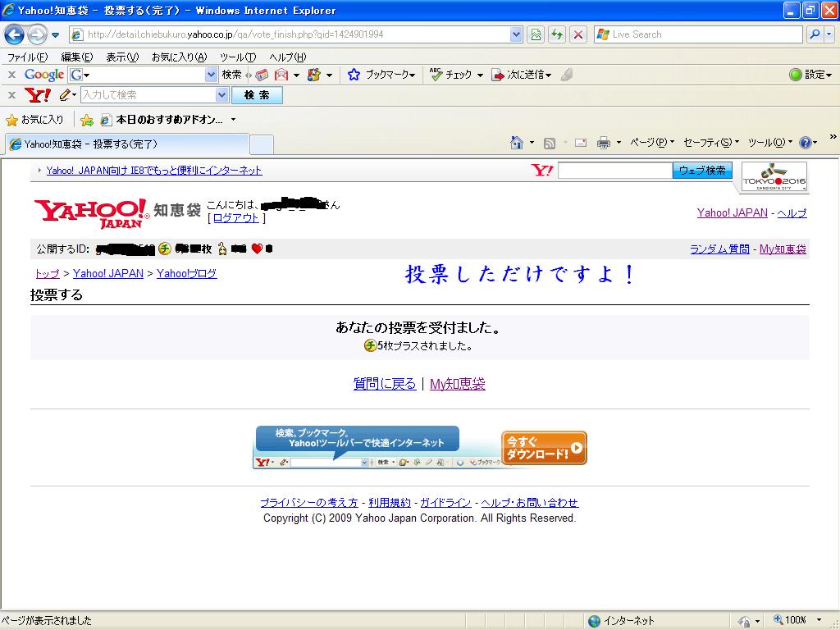Click the Print icon in command bar
The height and width of the screenshot is (630, 840).
coord(604,143)
